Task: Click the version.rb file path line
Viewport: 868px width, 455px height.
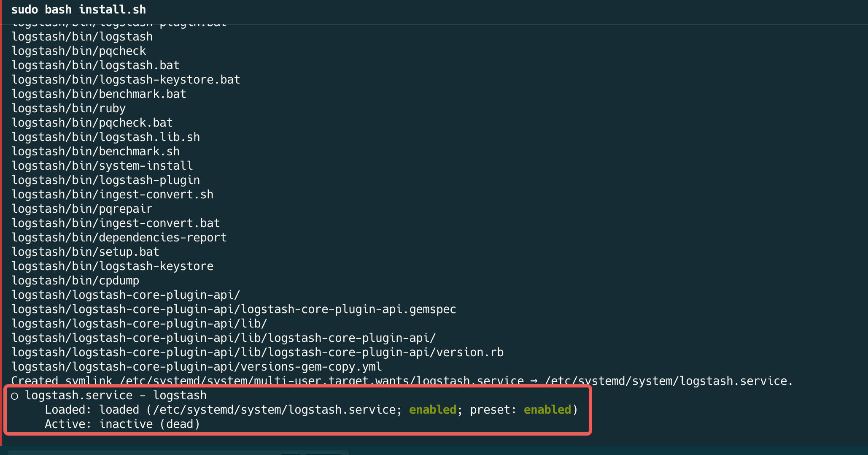Action: tap(257, 352)
